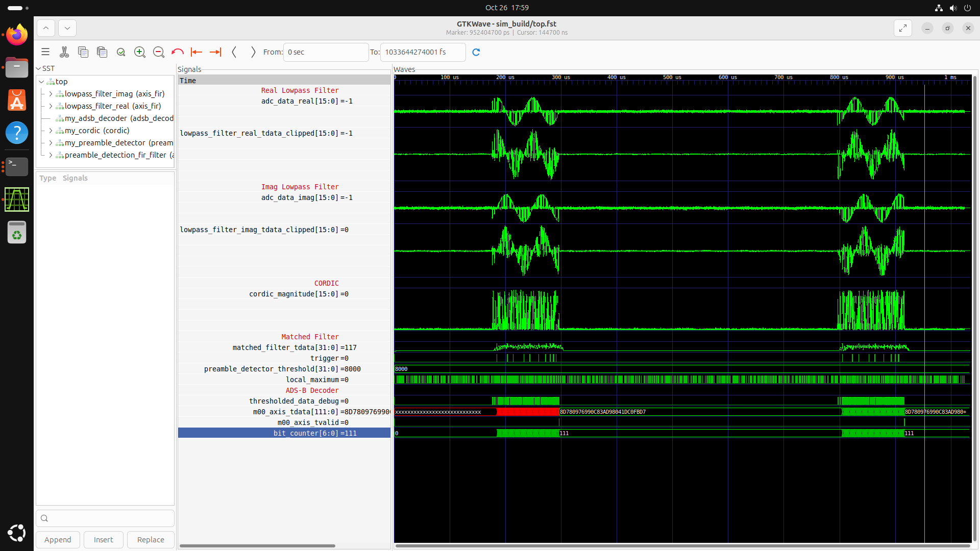Jump to end of the waveform

click(215, 52)
